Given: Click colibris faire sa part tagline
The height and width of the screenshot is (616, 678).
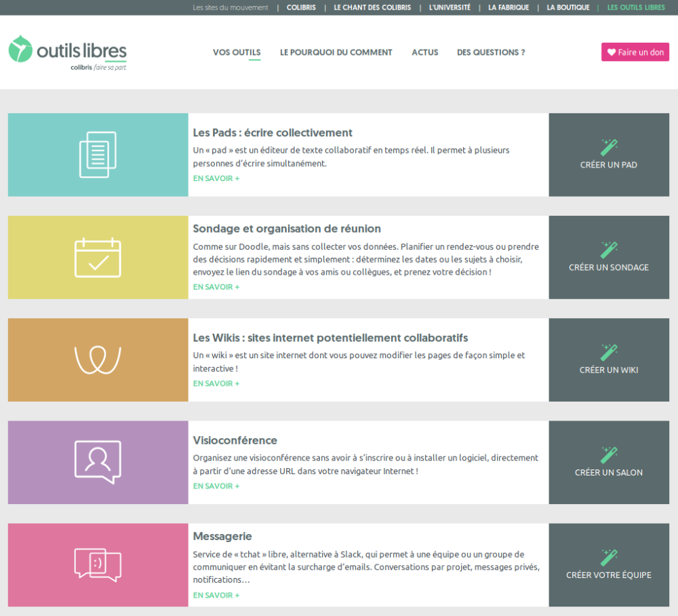Looking at the screenshot, I should 98,67.
